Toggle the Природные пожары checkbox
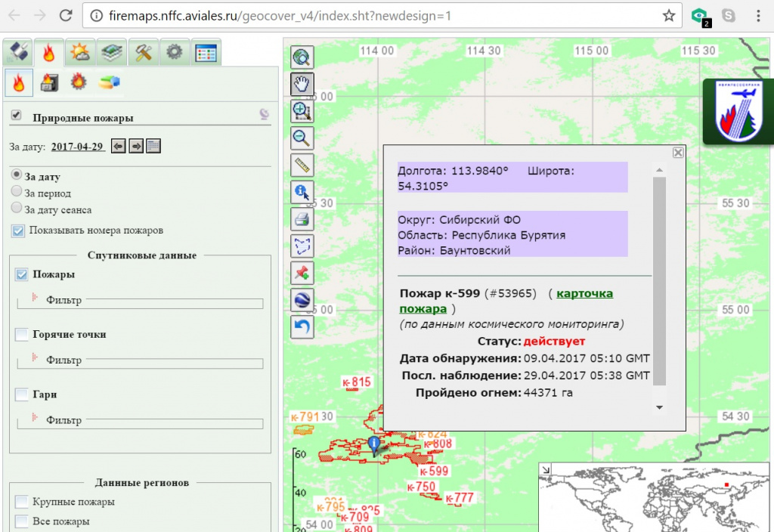Viewport: 774px width, 532px height. point(17,115)
